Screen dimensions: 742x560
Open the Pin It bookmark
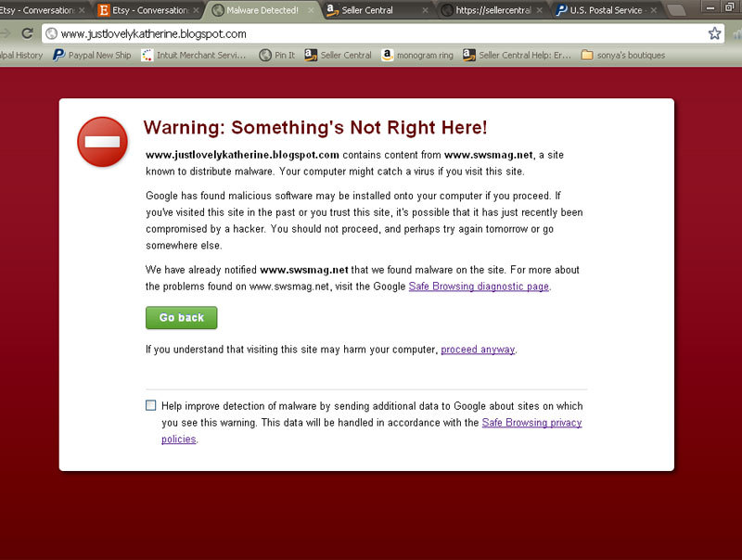pos(276,56)
